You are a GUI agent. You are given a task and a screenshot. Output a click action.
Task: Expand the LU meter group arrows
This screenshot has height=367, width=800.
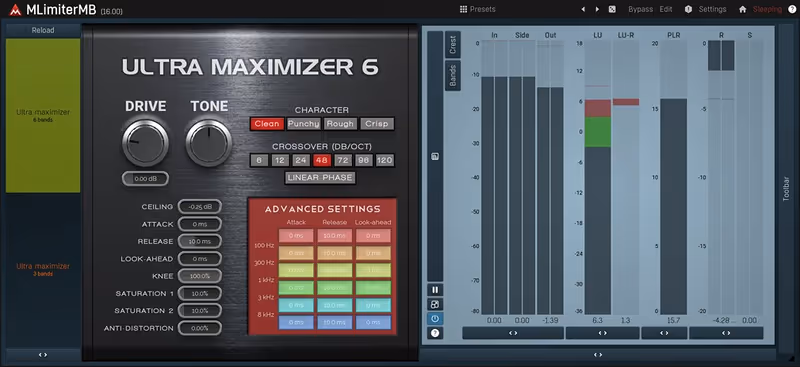[x=603, y=333]
